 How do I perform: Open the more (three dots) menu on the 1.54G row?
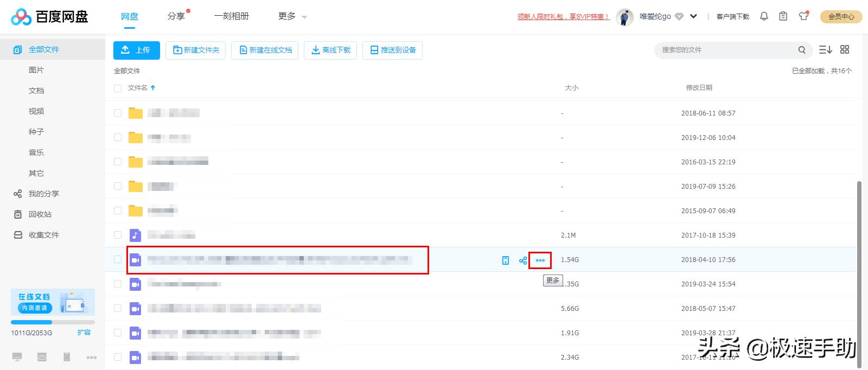540,260
